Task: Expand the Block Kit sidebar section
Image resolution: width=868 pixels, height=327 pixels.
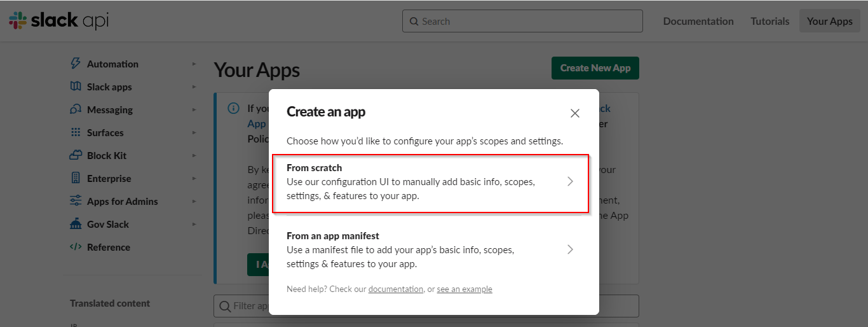Action: 194,155
